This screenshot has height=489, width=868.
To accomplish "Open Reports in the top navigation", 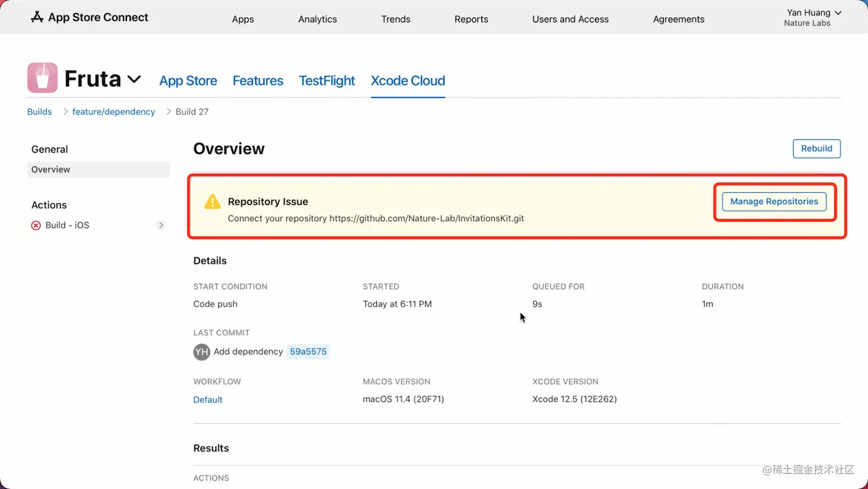I will point(471,19).
